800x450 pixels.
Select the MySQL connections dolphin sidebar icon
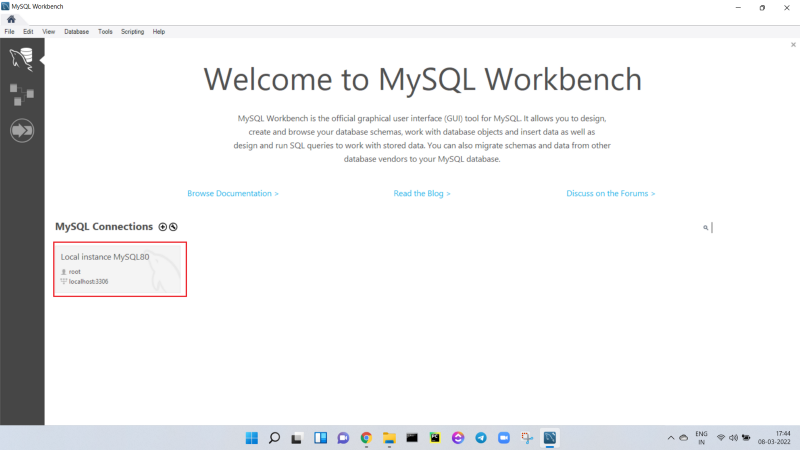pos(21,59)
